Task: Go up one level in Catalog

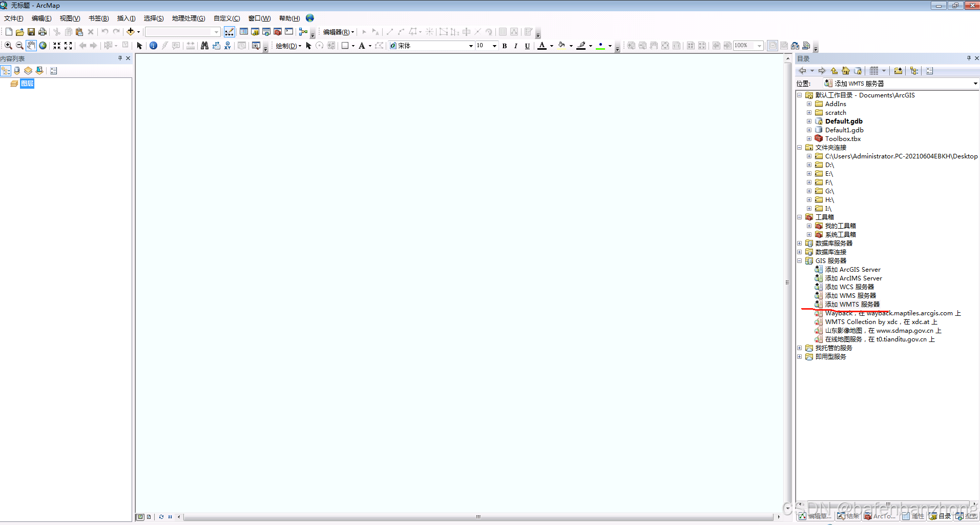Action: tap(834, 71)
